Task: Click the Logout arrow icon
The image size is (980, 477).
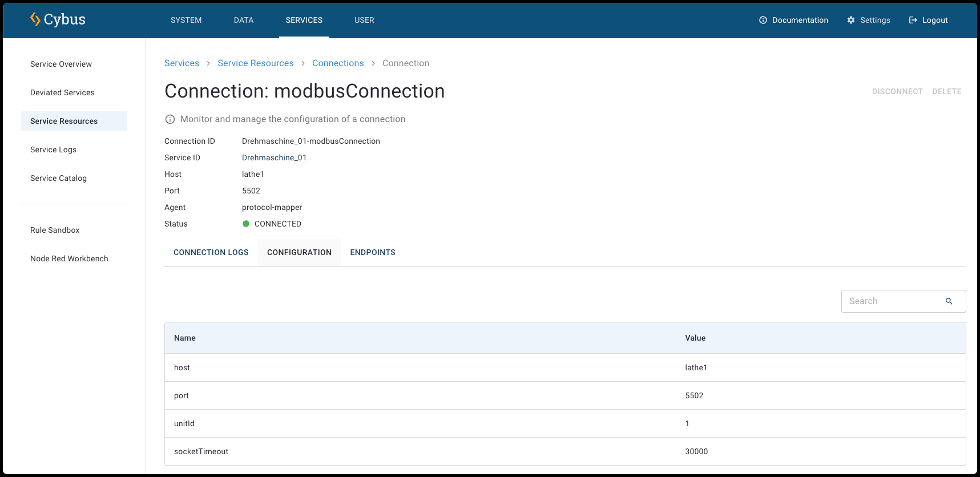Action: coord(913,20)
